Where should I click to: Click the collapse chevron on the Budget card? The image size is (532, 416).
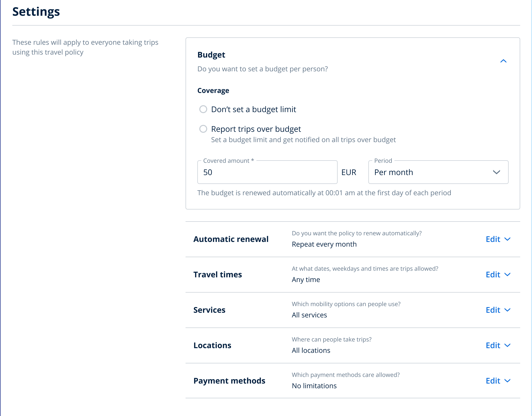[x=504, y=61]
